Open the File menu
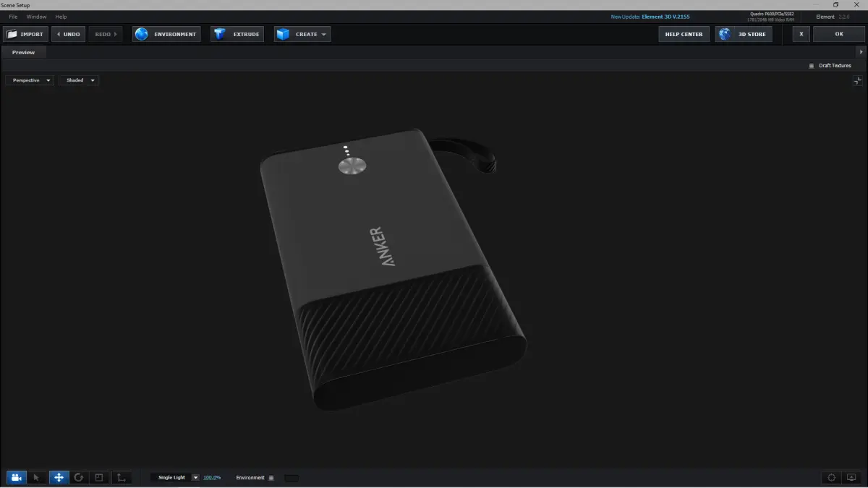Image resolution: width=868 pixels, height=488 pixels. click(x=13, y=17)
